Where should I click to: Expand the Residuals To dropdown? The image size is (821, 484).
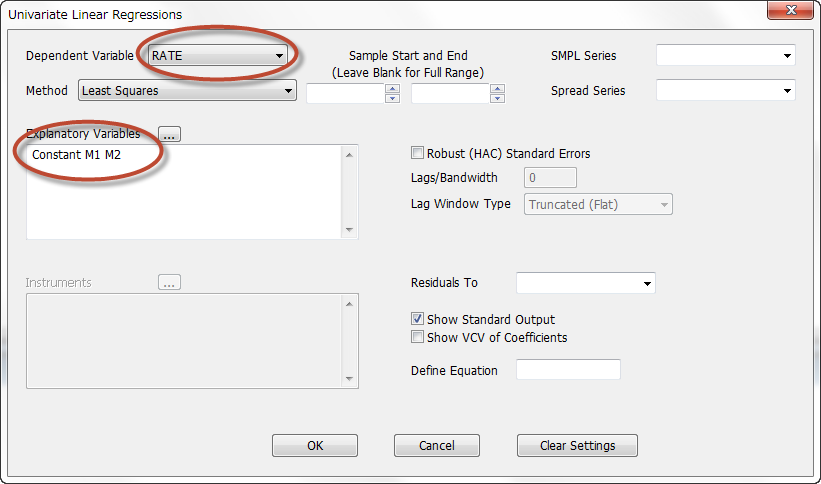click(585, 283)
